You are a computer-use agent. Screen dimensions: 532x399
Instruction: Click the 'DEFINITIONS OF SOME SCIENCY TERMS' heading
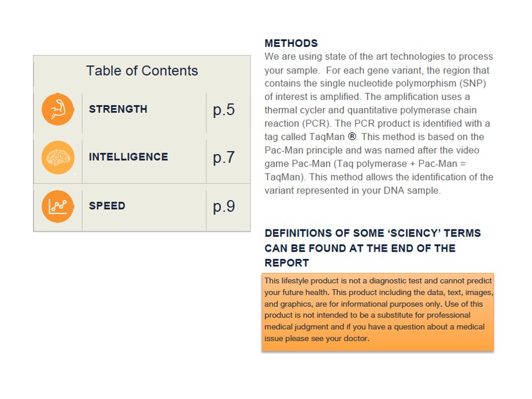[372, 248]
